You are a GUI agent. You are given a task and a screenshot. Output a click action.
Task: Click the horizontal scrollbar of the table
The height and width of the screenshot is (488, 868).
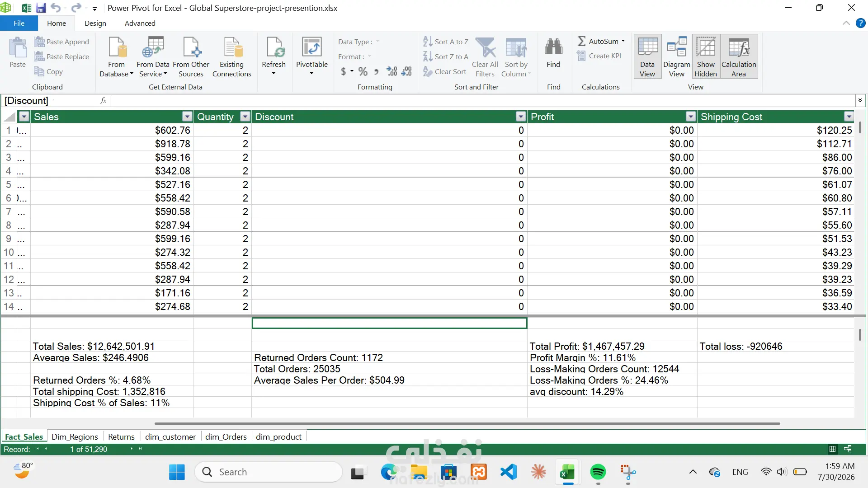(467, 423)
